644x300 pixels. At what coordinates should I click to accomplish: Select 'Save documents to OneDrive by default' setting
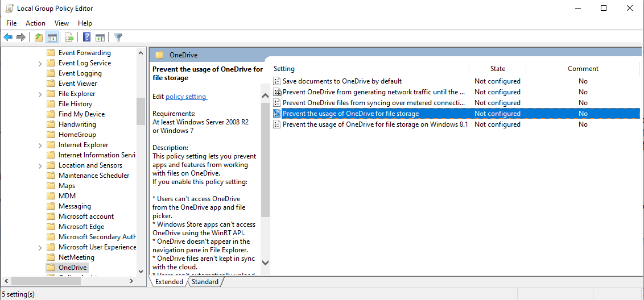pyautogui.click(x=342, y=81)
